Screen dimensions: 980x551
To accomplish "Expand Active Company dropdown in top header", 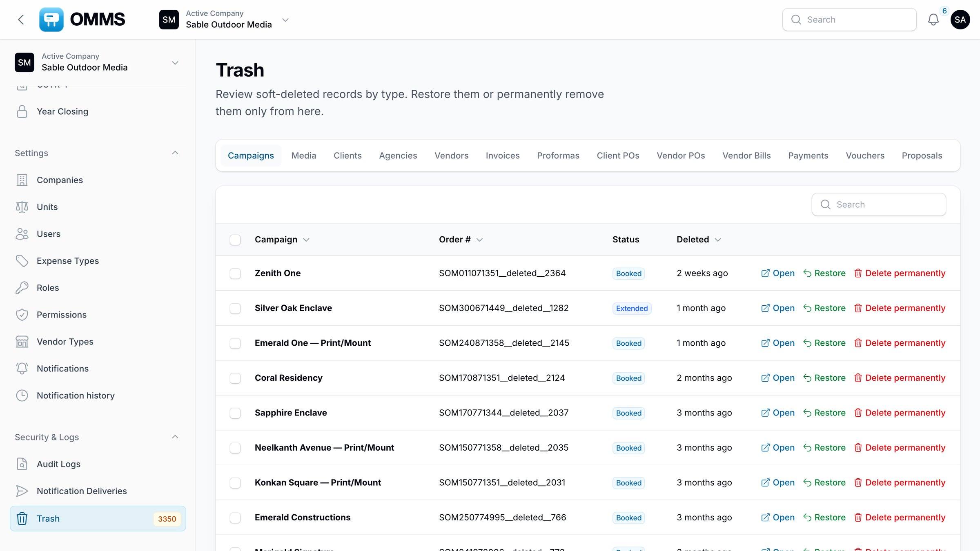I will (x=285, y=20).
